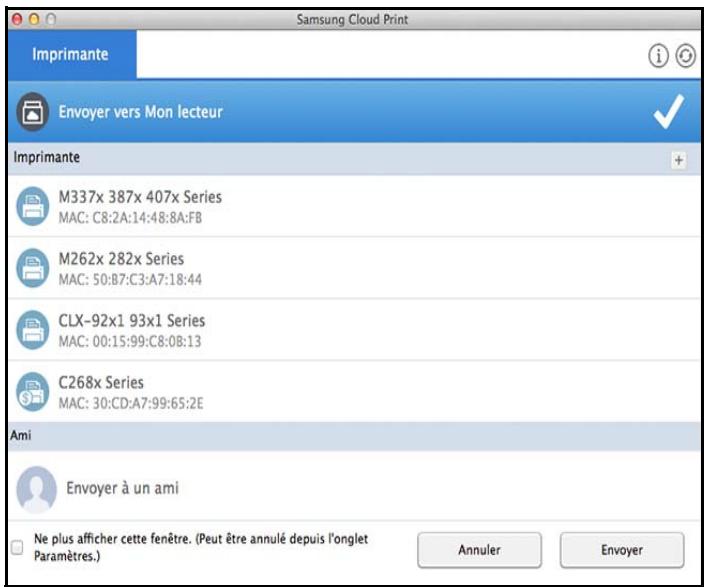Click MAC: 50:B7:C3:A7:18:44 text
Image resolution: width=706 pixels, height=587 pixels.
coord(130,280)
